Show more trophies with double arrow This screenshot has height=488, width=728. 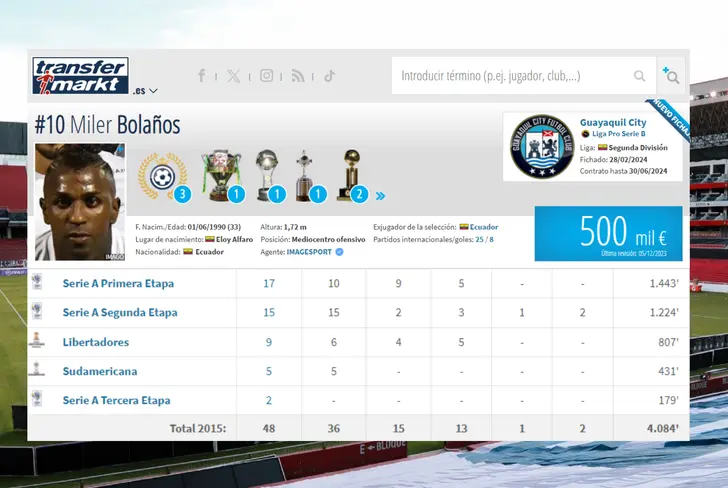pos(381,196)
